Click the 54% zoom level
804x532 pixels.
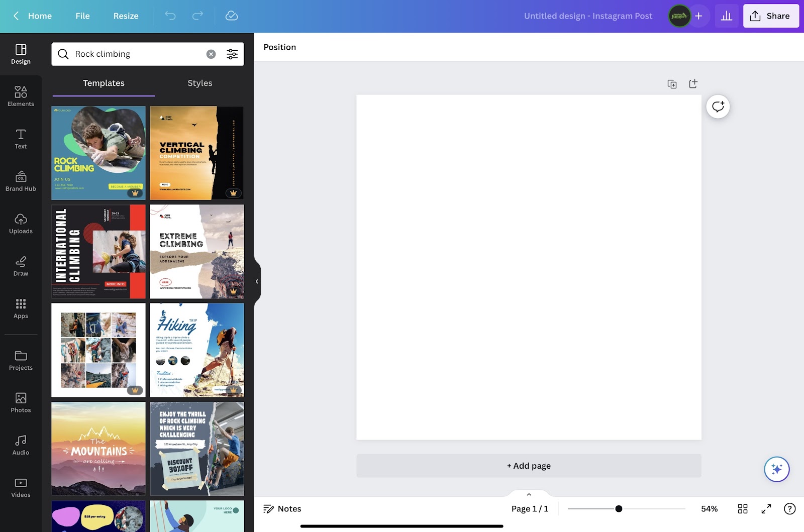(x=710, y=509)
